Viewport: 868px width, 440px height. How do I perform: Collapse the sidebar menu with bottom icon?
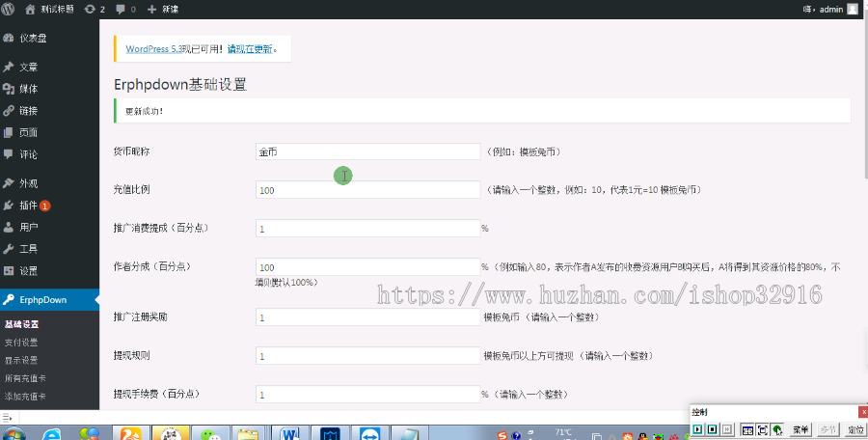click(x=7, y=418)
